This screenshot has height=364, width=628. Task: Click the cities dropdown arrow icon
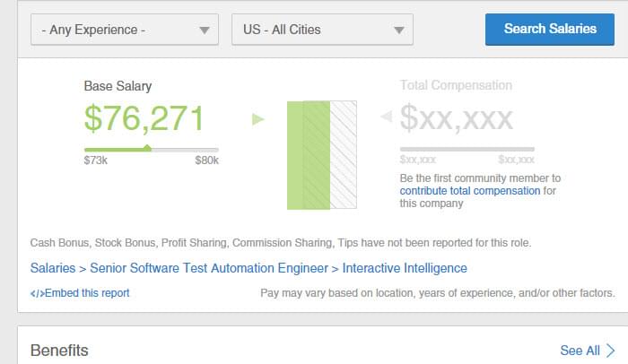pyautogui.click(x=398, y=30)
